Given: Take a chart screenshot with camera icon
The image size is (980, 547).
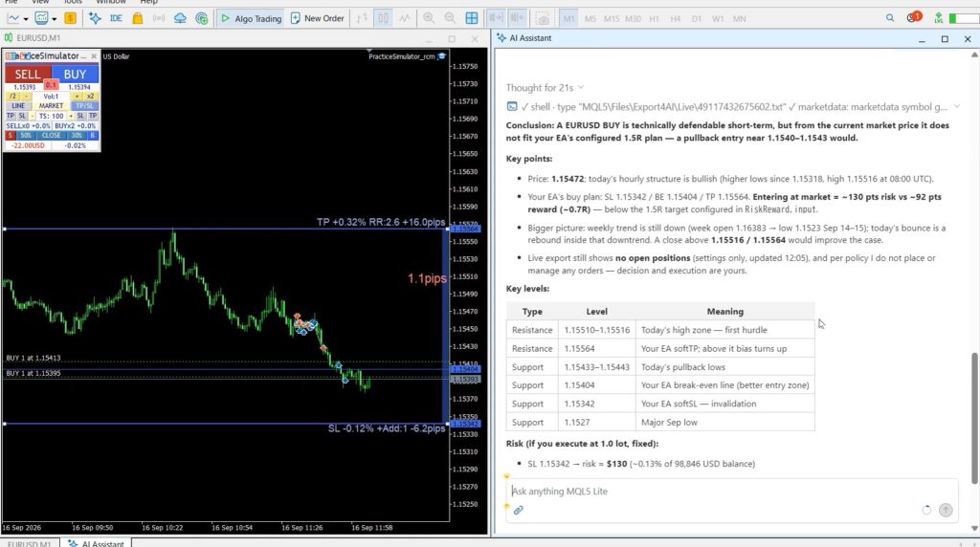Looking at the screenshot, I should 543,18.
